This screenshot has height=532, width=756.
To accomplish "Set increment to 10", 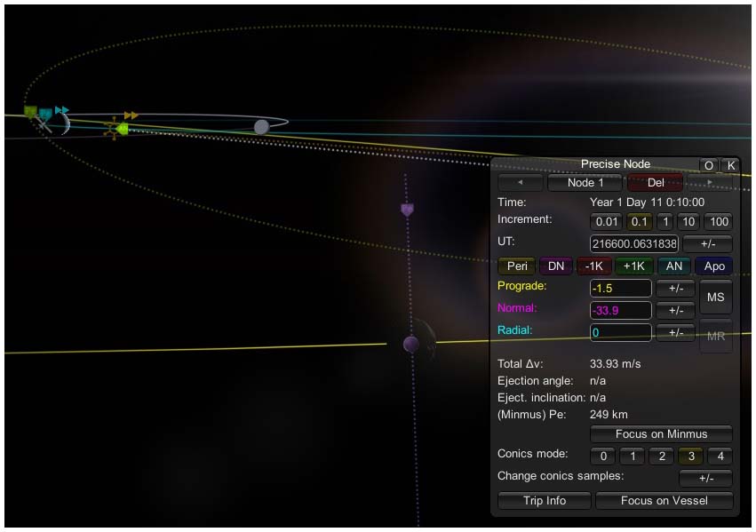I will (x=688, y=222).
